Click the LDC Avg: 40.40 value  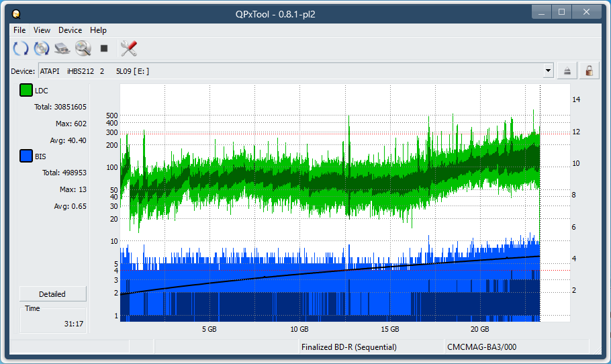(x=68, y=140)
